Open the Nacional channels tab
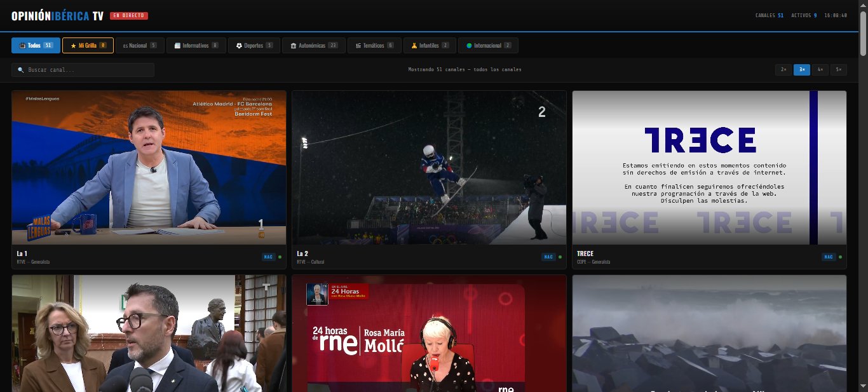868x392 pixels. point(139,46)
